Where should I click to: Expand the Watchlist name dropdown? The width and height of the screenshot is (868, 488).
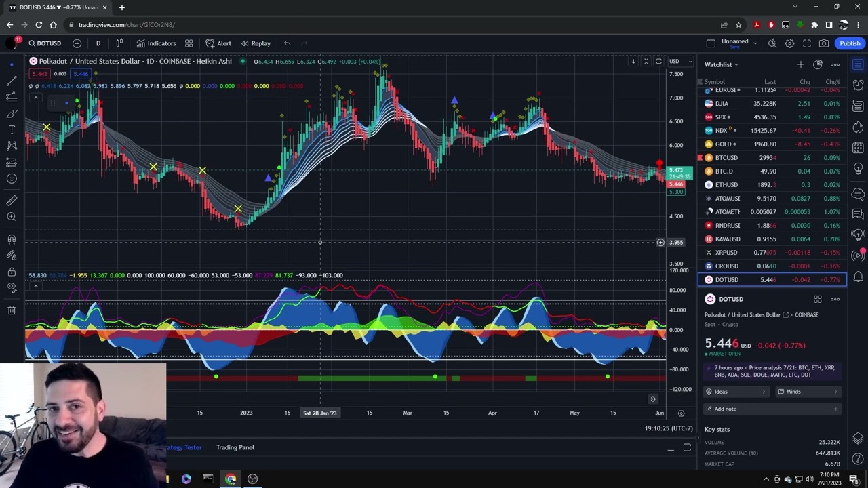click(722, 64)
